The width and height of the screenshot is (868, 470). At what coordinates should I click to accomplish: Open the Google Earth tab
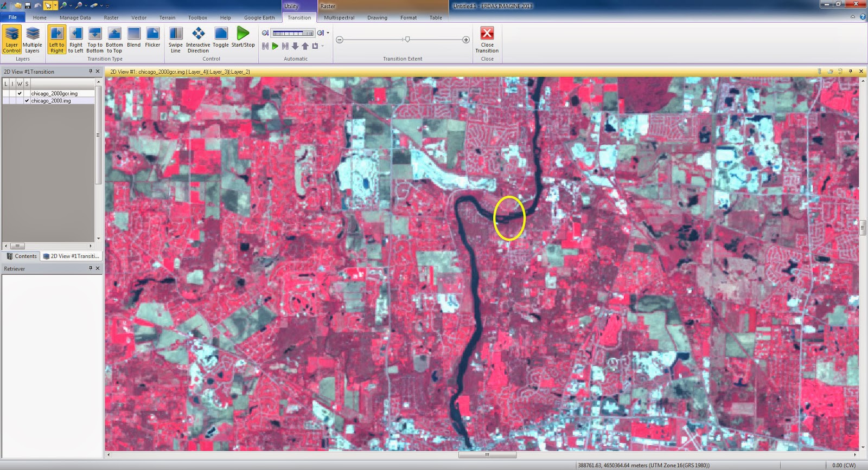pyautogui.click(x=259, y=17)
